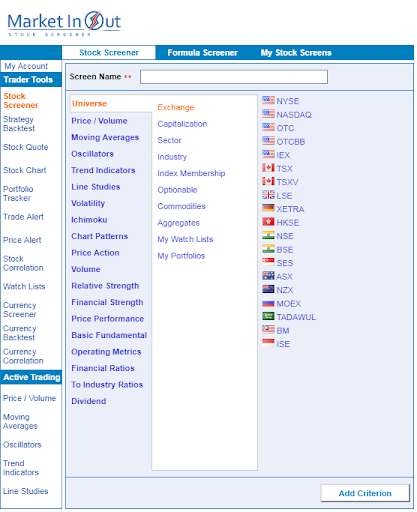Open To Industry Ratios category
The height and width of the screenshot is (512, 417).
(x=107, y=385)
